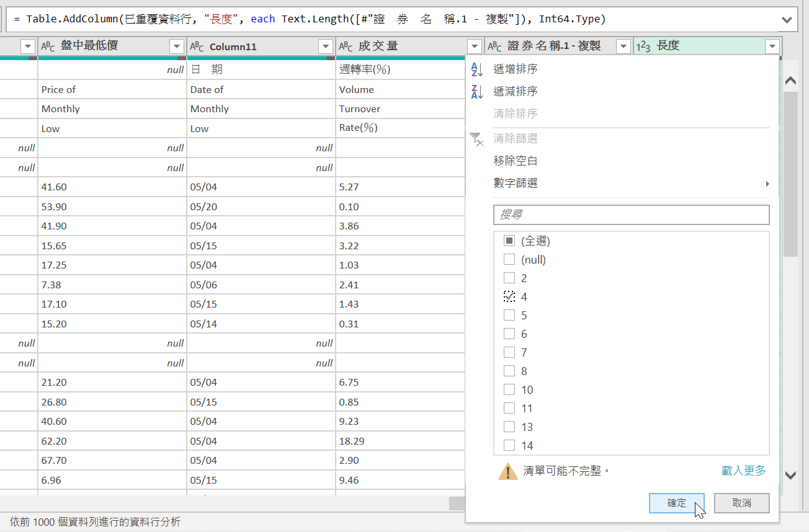Close the 長度 column filter dropdown arrow
Viewport: 809px width, 532px height.
[x=772, y=46]
